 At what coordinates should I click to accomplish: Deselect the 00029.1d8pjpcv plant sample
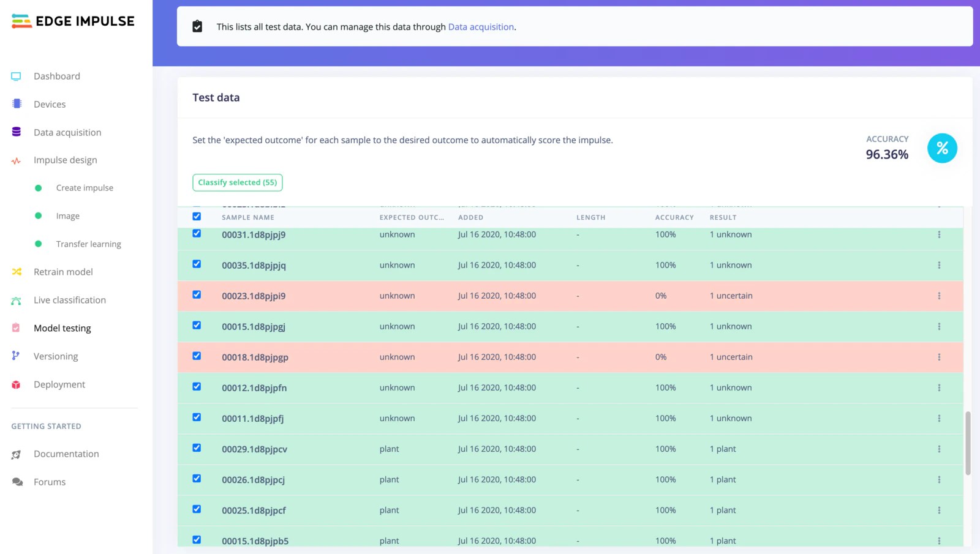tap(197, 447)
